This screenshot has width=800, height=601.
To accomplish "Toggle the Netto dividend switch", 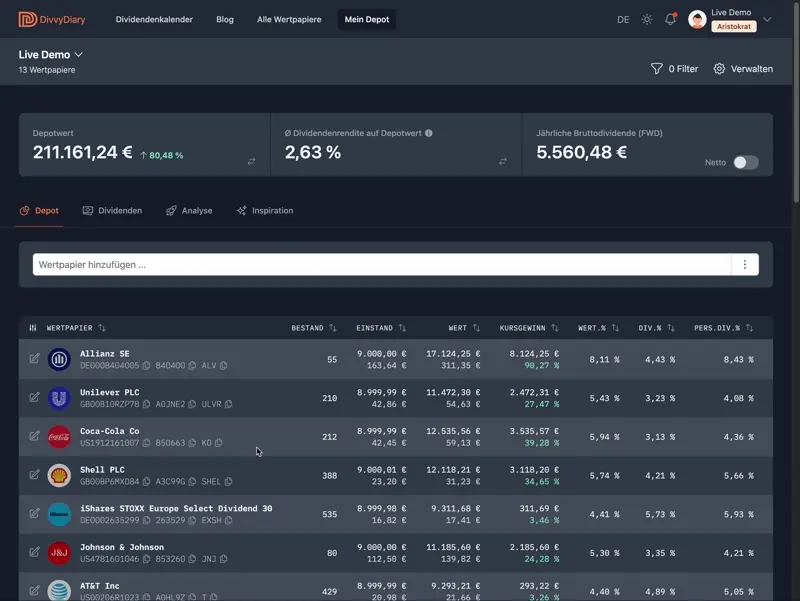I will pyautogui.click(x=745, y=162).
